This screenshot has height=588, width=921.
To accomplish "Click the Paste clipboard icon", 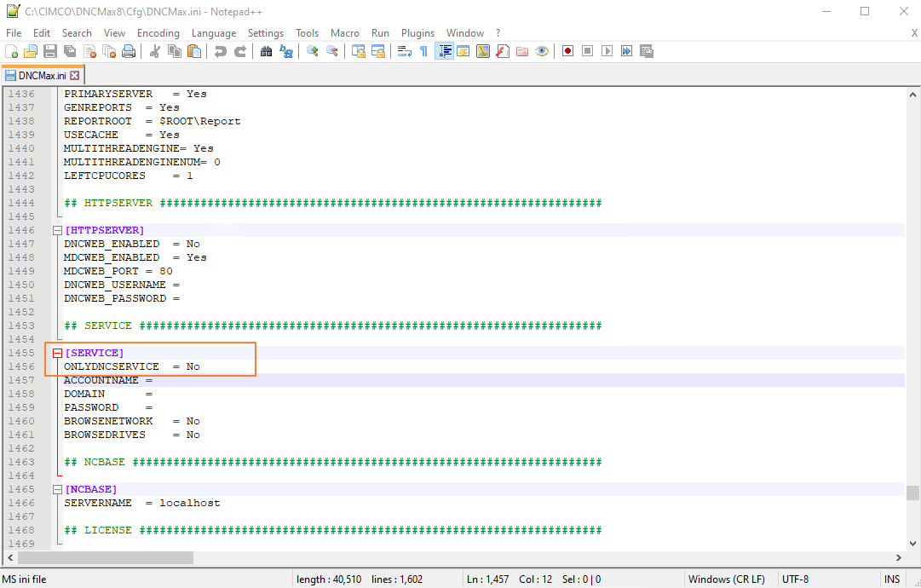I will point(194,52).
